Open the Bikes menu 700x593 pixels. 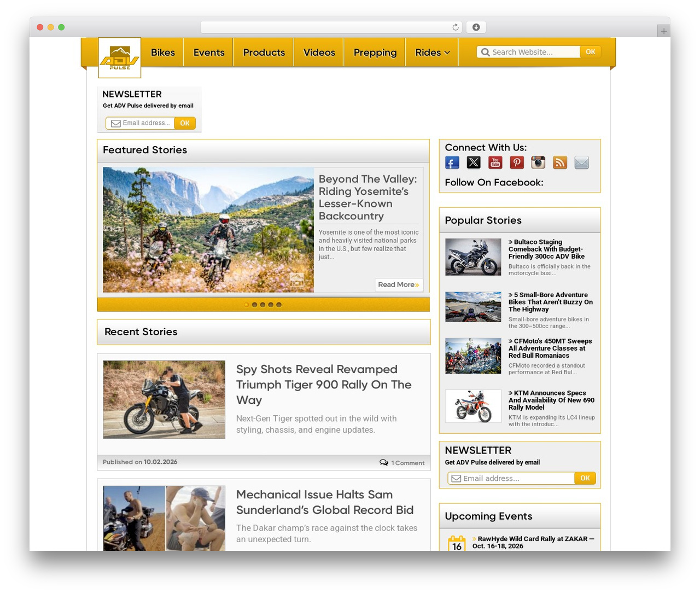point(163,53)
